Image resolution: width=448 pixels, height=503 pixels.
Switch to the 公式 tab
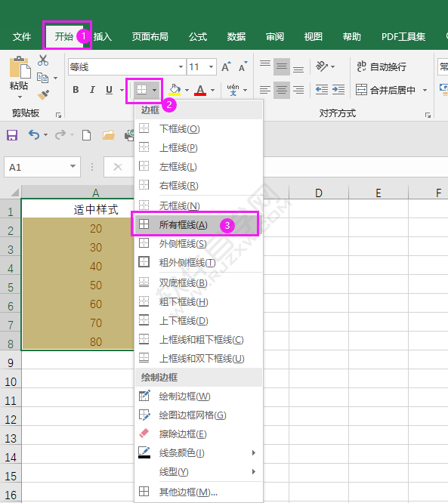point(198,36)
